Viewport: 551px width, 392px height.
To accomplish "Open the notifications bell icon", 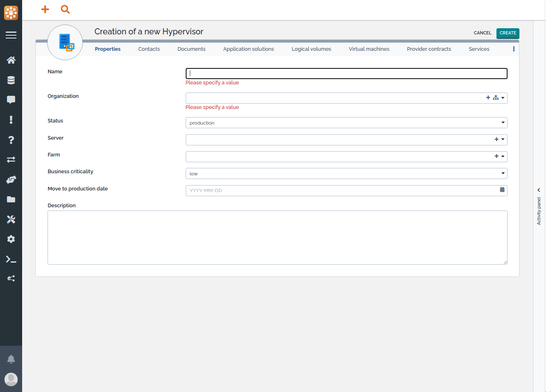I will pyautogui.click(x=11, y=359).
